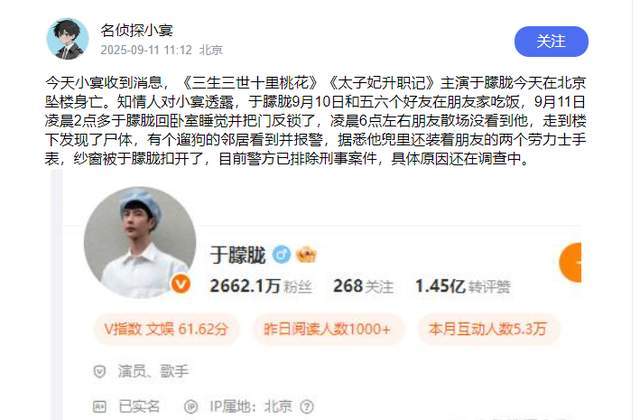Click the blue verified badge beside 于朦胧
This screenshot has width=640, height=420.
tap(282, 255)
